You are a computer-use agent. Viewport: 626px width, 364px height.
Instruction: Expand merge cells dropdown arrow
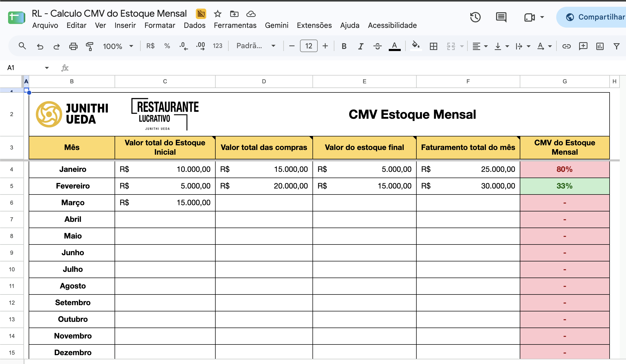pyautogui.click(x=462, y=46)
